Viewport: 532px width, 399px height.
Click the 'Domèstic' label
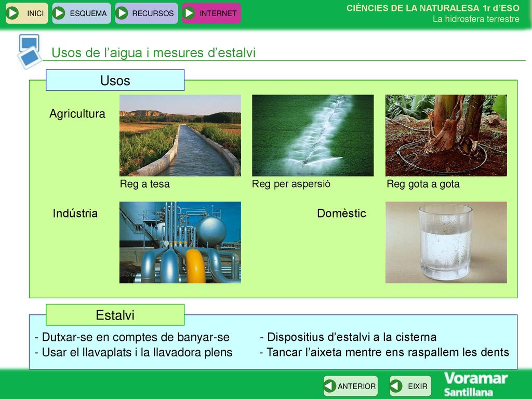point(341,214)
